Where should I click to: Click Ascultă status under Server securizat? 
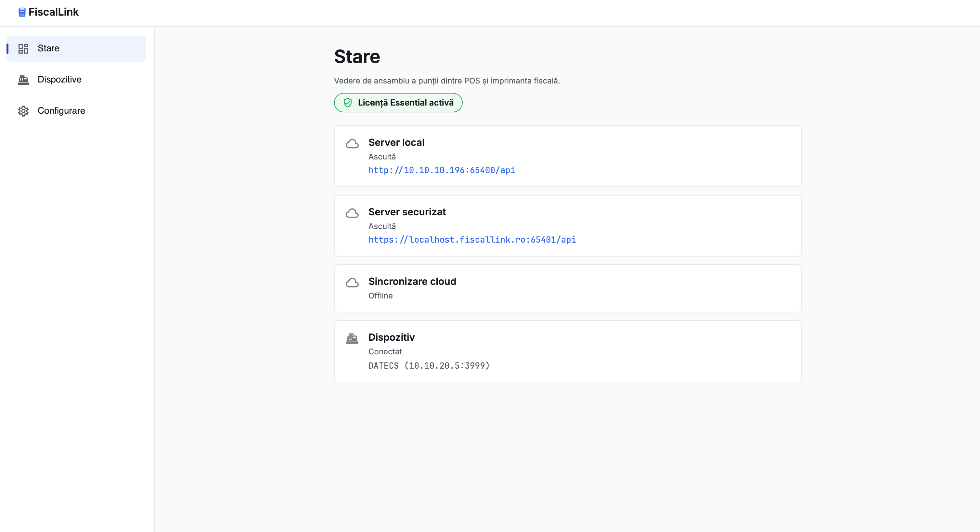pyautogui.click(x=382, y=227)
